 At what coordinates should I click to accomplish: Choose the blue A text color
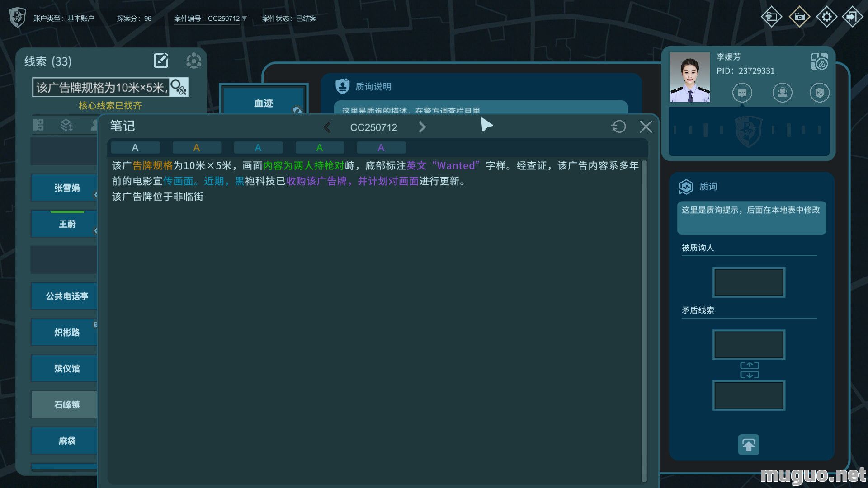[x=258, y=148]
